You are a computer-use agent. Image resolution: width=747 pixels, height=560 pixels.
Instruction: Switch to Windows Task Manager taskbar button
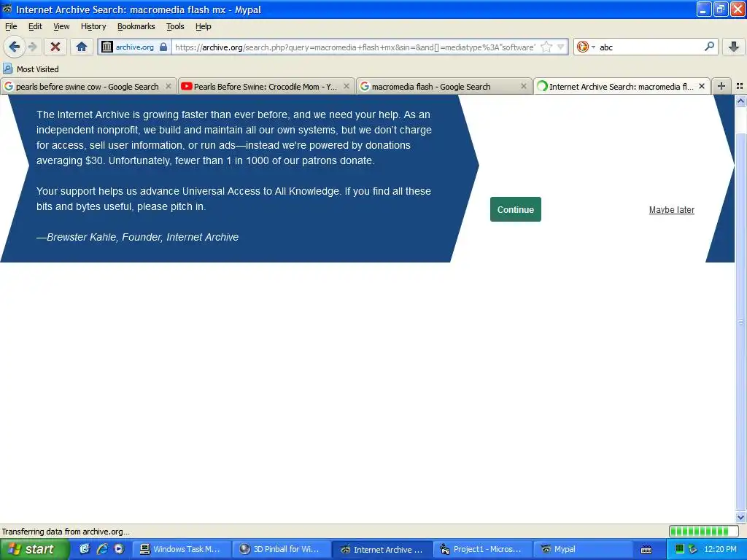[x=181, y=549]
